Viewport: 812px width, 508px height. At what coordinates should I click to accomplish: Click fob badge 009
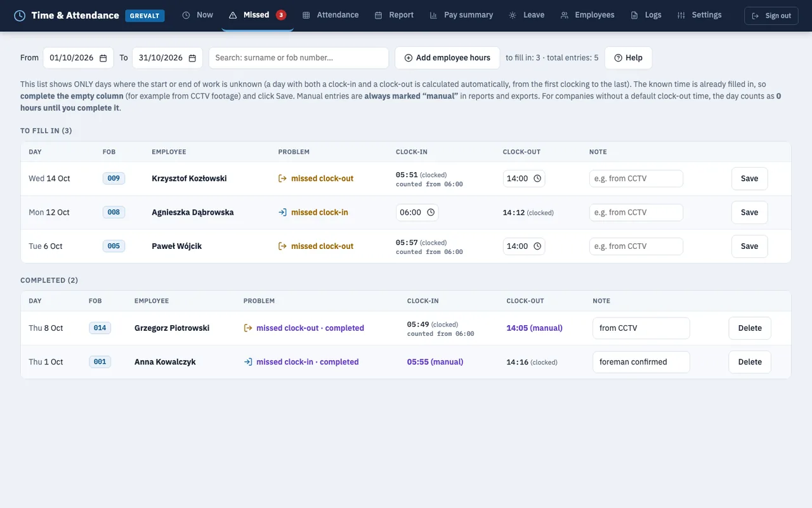pos(114,178)
